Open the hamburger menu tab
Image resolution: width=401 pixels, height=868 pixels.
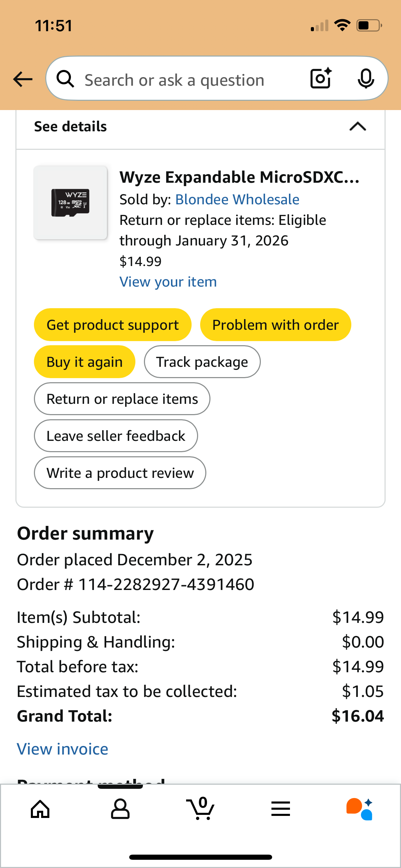(280, 809)
